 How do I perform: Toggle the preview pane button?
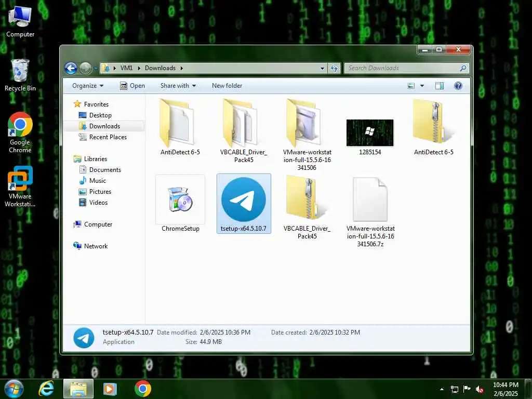[440, 86]
